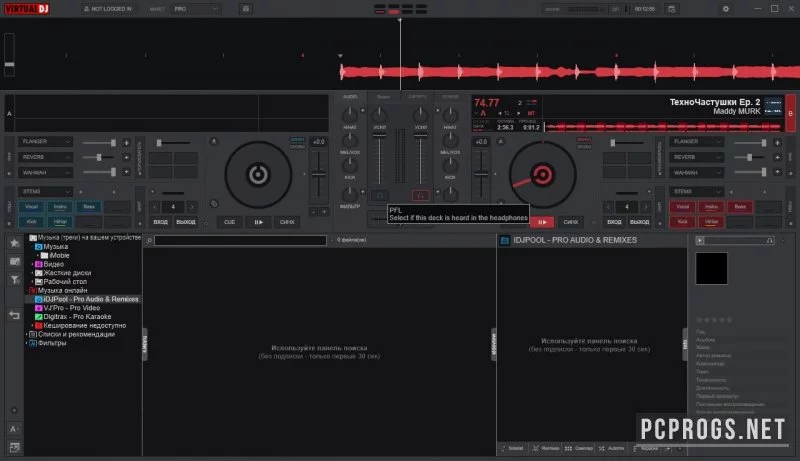Toggle the right deck headphone PFL button
The image size is (800, 461).
click(420, 196)
